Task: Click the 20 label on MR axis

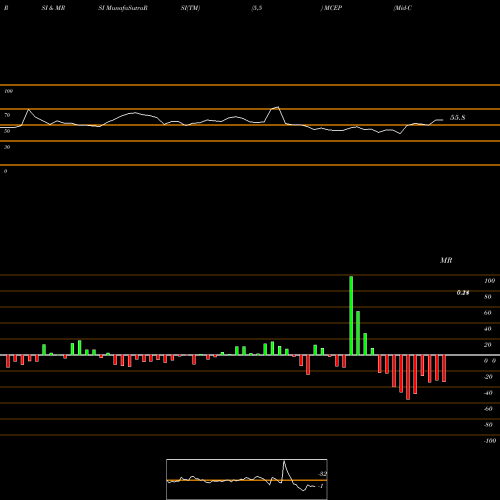Action: [x=488, y=345]
